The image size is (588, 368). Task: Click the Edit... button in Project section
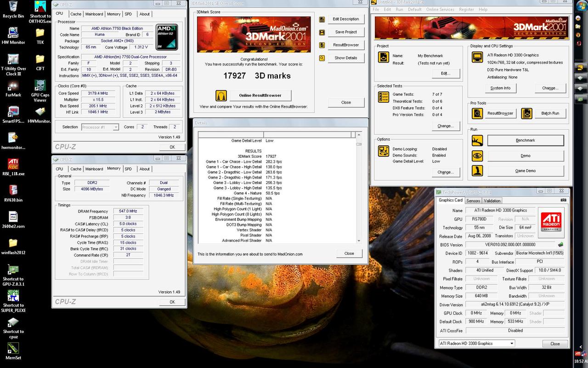click(x=445, y=73)
